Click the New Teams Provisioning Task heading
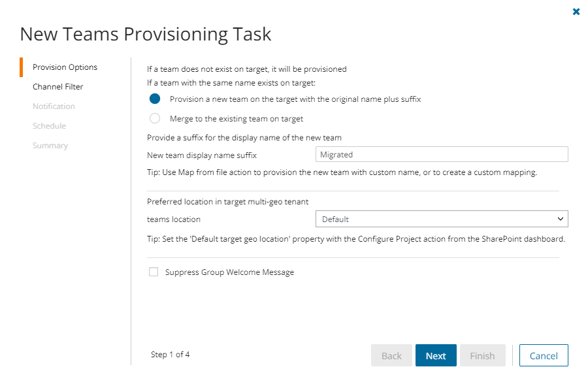588x386 pixels. click(146, 34)
